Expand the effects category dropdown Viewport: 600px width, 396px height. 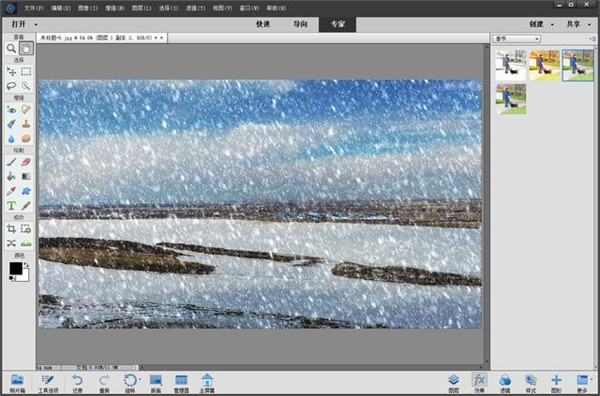pyautogui.click(x=517, y=39)
